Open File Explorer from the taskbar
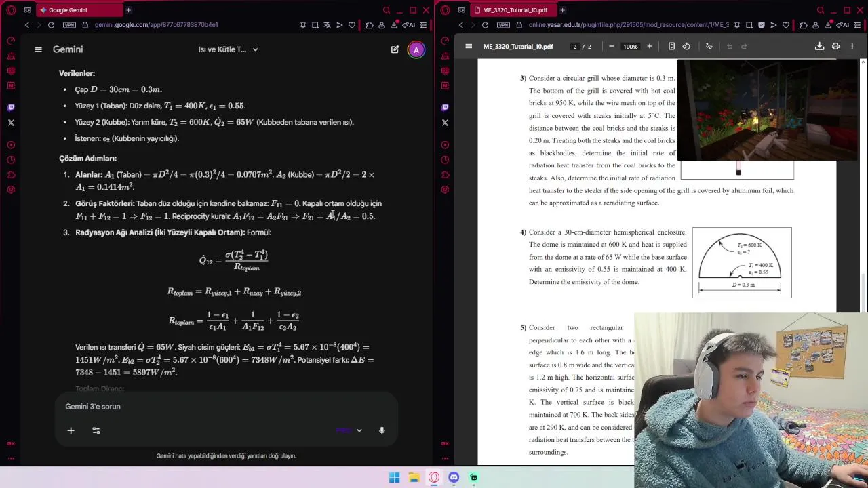 (x=414, y=477)
